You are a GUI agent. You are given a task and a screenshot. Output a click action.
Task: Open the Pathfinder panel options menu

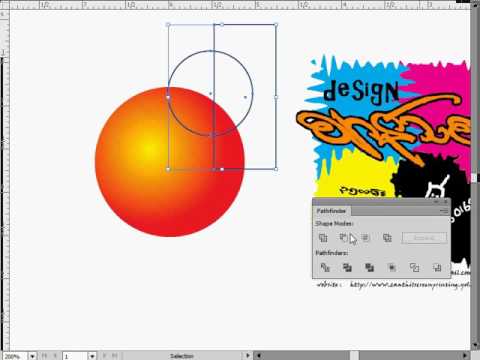click(x=444, y=211)
